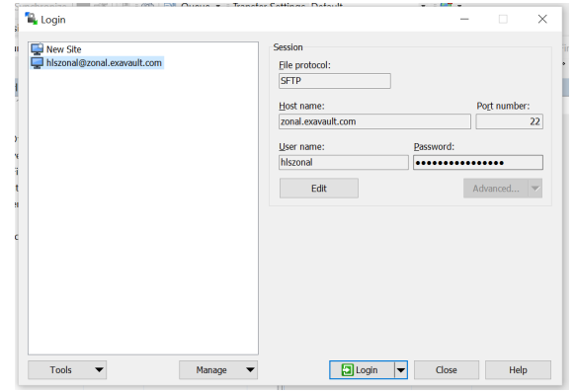Click the WinSCP Login title bar icon

32,19
